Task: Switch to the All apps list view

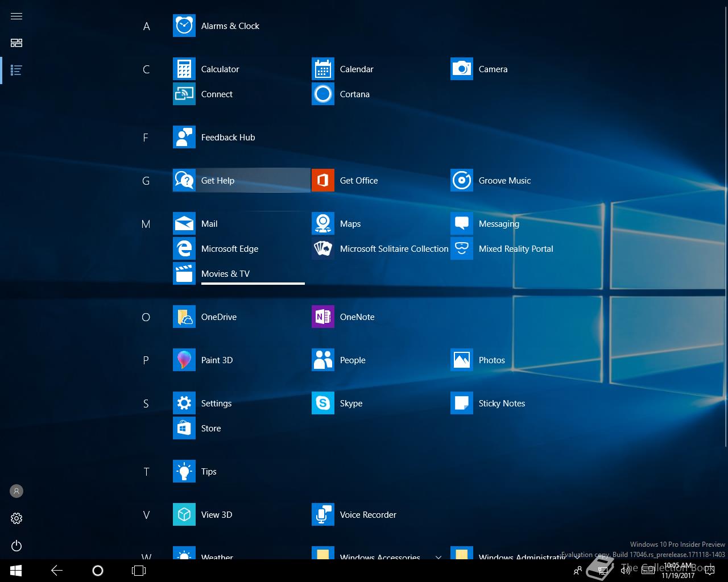Action: pos(16,70)
